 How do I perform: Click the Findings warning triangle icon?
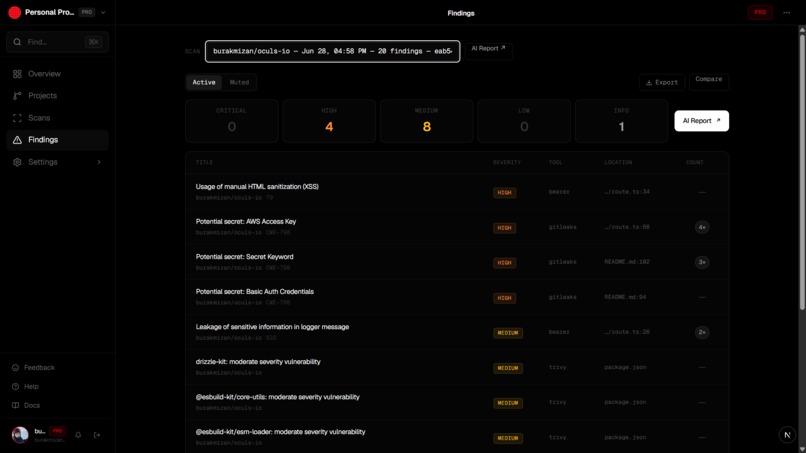point(17,140)
